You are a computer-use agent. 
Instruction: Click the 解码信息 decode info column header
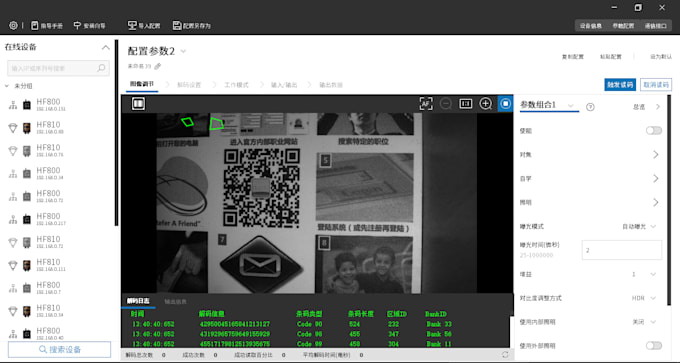coord(212,314)
